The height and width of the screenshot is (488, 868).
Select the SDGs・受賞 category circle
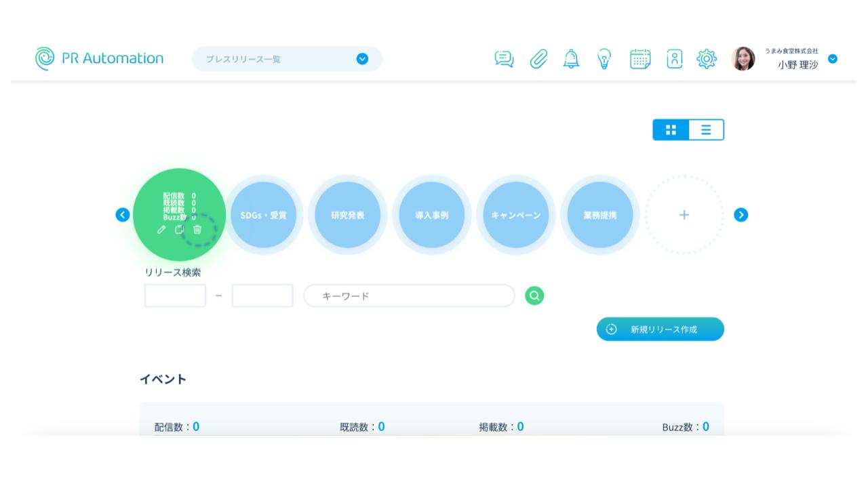point(263,215)
